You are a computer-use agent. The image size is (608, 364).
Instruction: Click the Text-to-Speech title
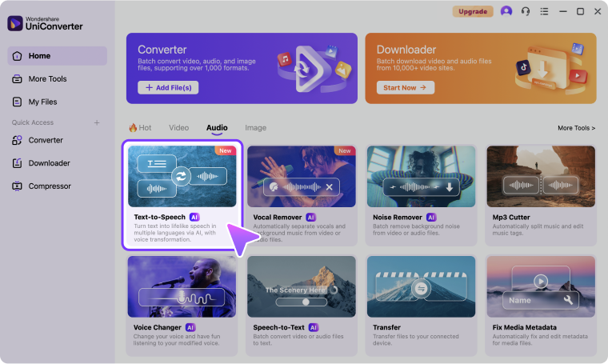[x=160, y=217]
